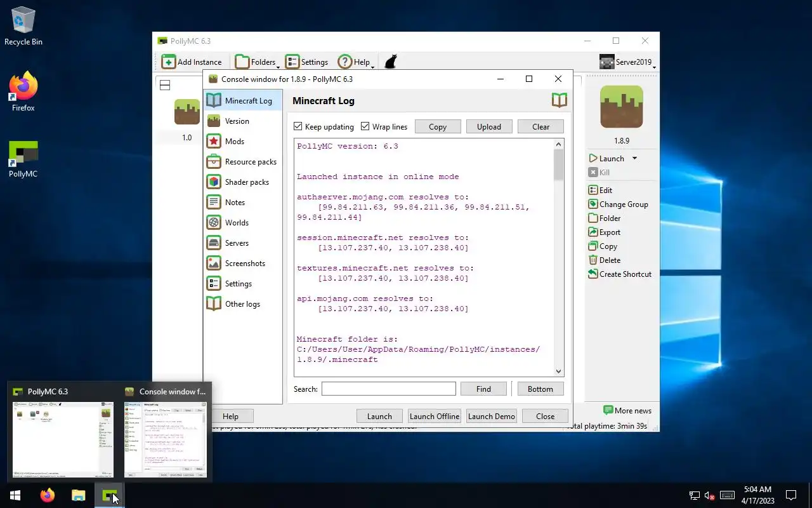Viewport: 812px width, 508px height.
Task: Click Change Group action
Action: (x=618, y=204)
